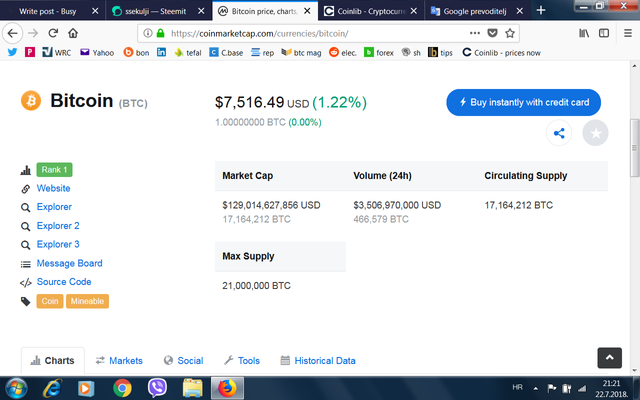640x400 pixels.
Task: Open the Coinlib - prices now bookmark
Action: (501, 52)
